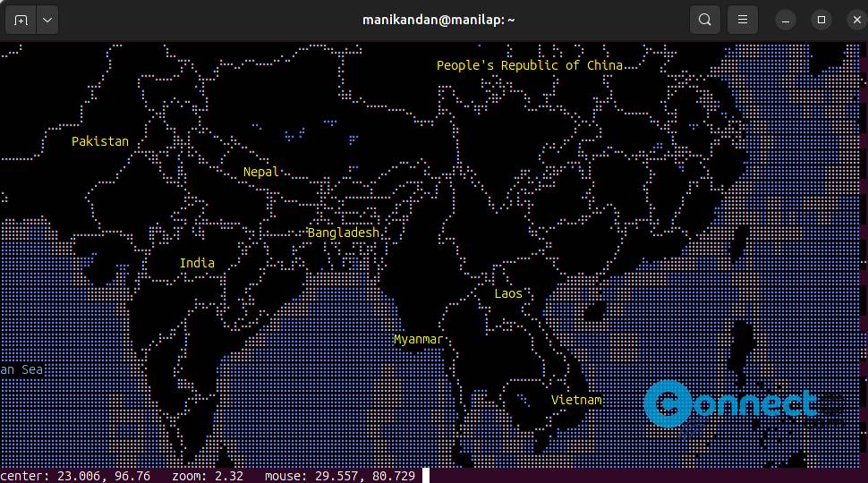Click the Myanmar map label
The image size is (868, 483).
(x=418, y=340)
